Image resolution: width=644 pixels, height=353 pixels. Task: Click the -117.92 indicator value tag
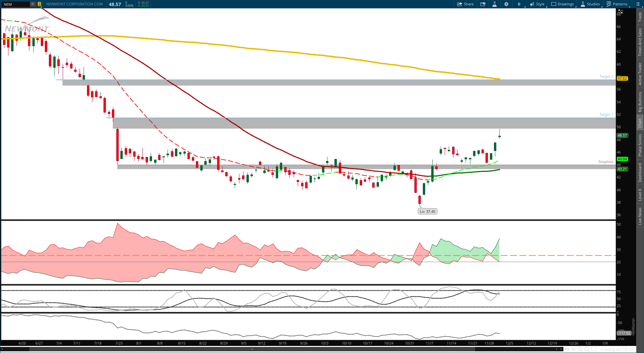(624, 333)
